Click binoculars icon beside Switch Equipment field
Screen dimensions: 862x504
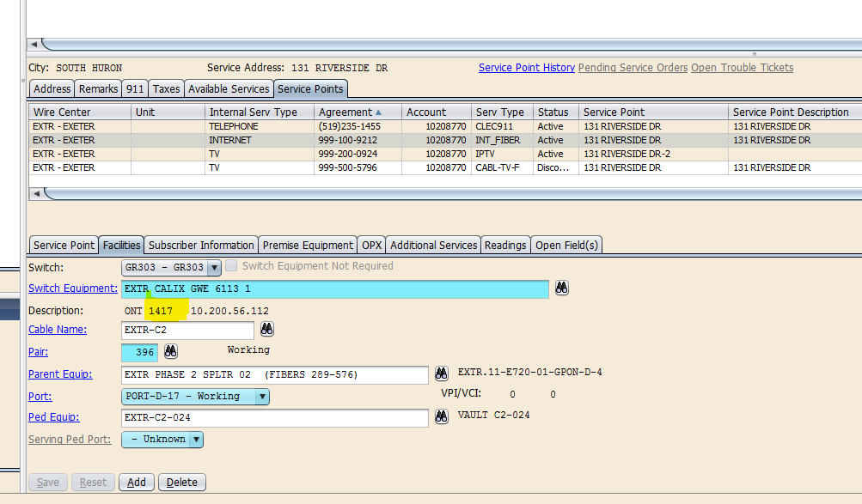[x=561, y=288]
